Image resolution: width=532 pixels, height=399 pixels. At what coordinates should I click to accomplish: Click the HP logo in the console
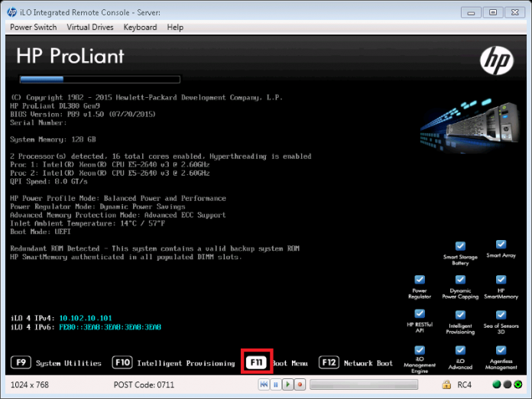[x=497, y=60]
